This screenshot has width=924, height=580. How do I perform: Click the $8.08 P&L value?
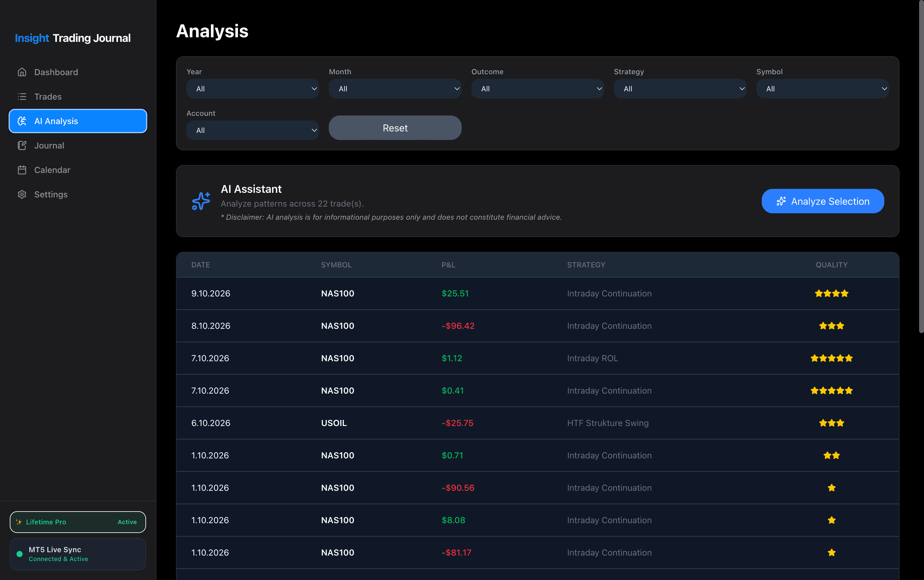click(x=453, y=520)
